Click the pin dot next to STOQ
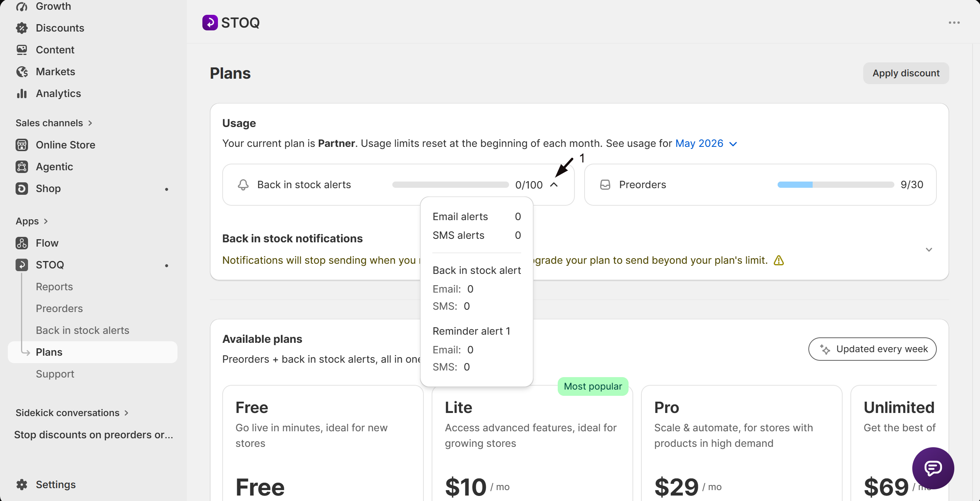Screen dimensions: 980x501 (x=167, y=266)
